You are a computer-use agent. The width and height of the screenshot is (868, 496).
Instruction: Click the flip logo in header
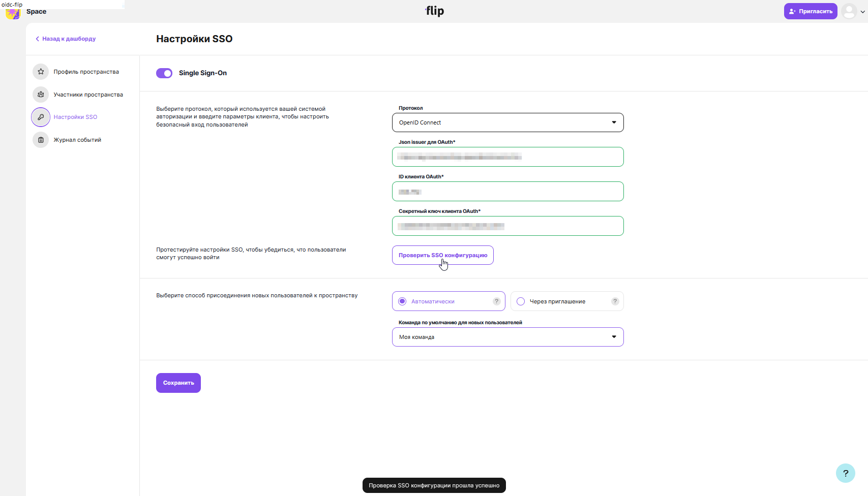click(434, 11)
